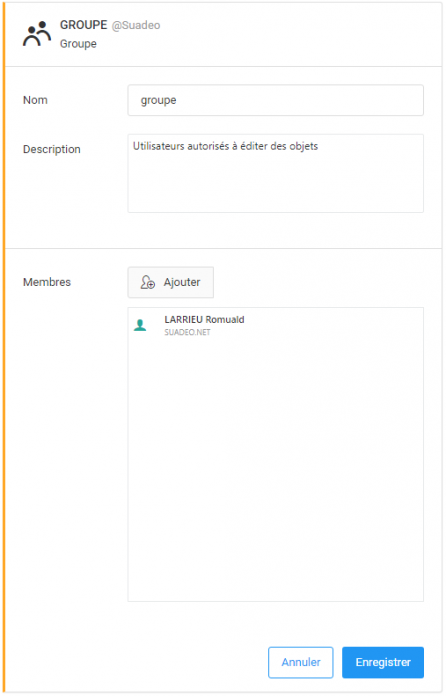Click the add-user icon on the Ajouter button
This screenshot has width=446, height=696.
[147, 282]
